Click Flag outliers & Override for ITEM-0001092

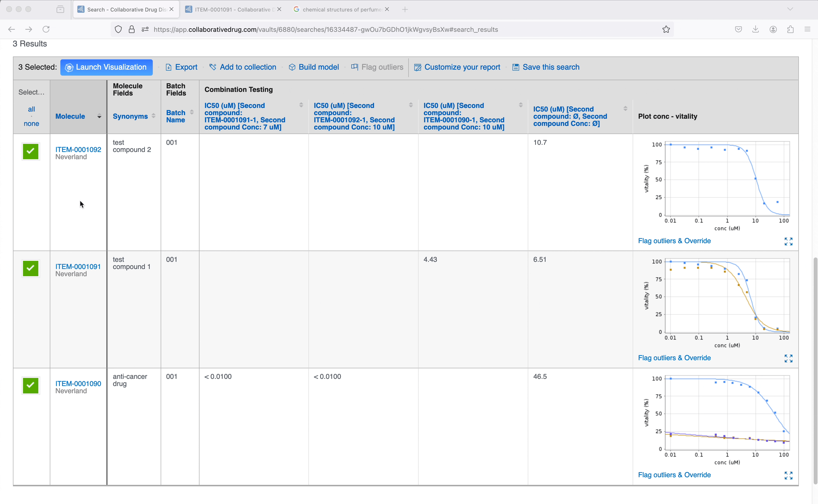point(674,241)
